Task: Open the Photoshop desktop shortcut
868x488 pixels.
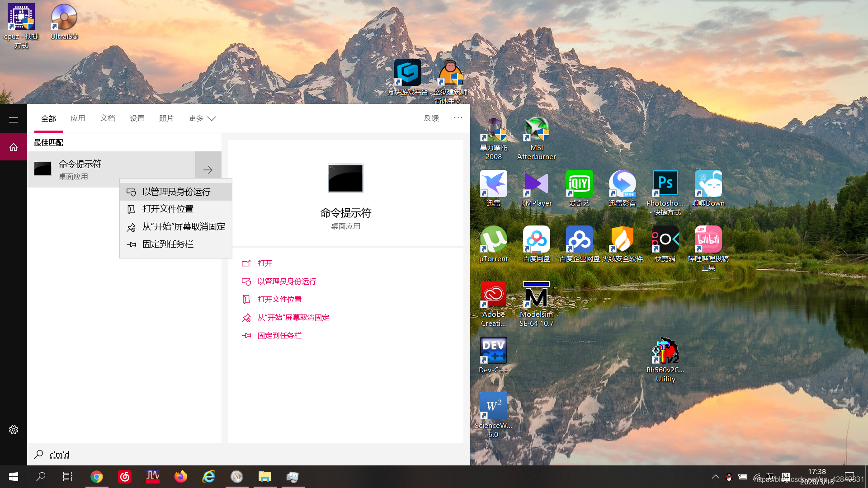Action: coord(665,184)
